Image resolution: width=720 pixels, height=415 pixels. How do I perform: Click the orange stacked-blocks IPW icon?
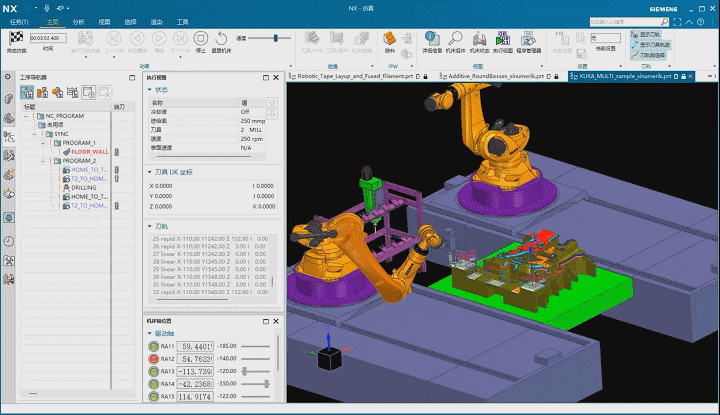click(389, 38)
